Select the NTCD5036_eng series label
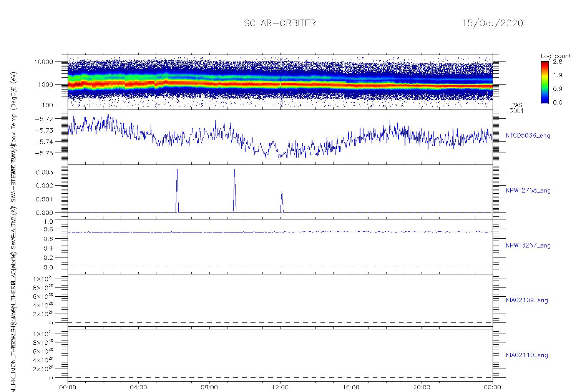Screen dimensions: 581x392 528,136
